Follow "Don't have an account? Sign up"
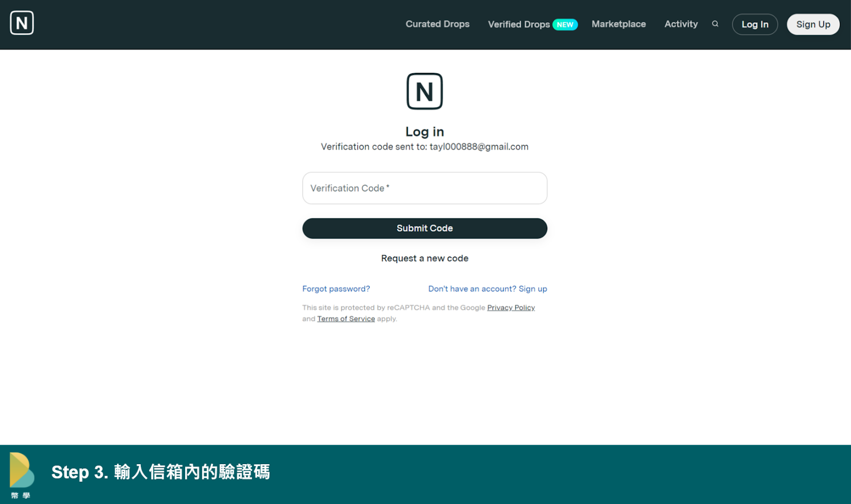This screenshot has height=504, width=851. coord(488,289)
